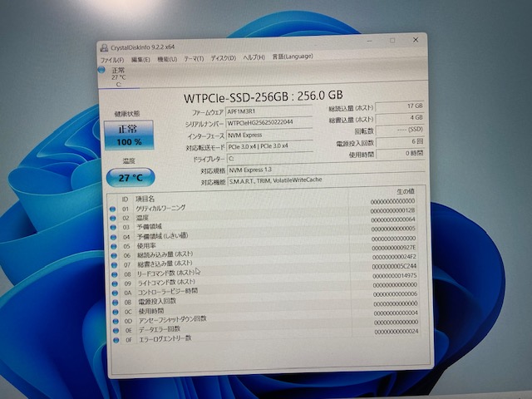Open the テーマ(T) menu
The image size is (532, 399).
(194, 59)
